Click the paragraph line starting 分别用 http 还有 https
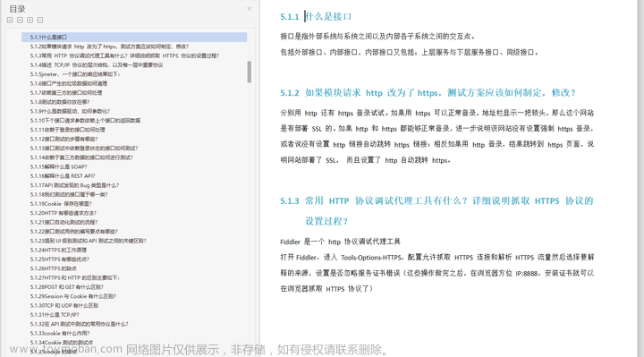The width and height of the screenshot is (644, 357). coord(437,113)
